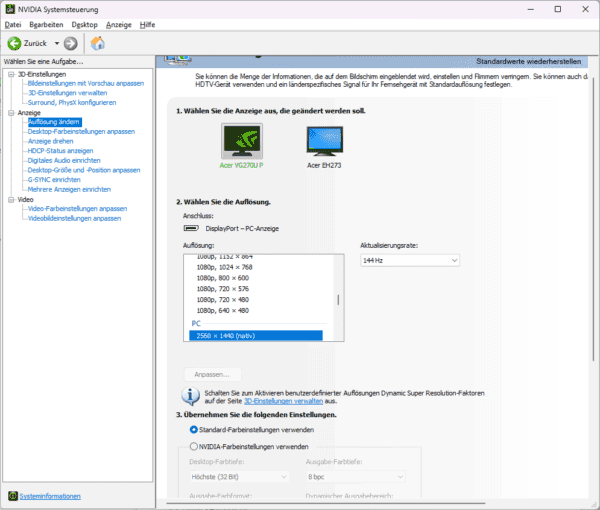Open the Zurück history dropdown arrow
This screenshot has width=600, height=510.
click(57, 43)
